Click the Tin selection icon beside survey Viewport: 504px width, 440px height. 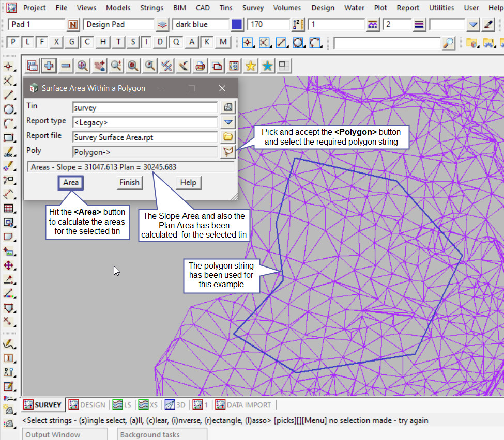point(228,107)
